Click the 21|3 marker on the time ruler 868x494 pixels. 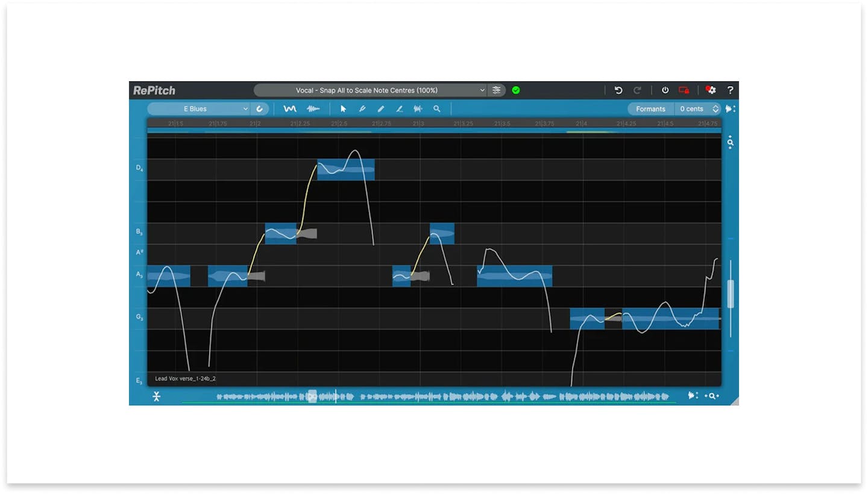[x=418, y=123]
